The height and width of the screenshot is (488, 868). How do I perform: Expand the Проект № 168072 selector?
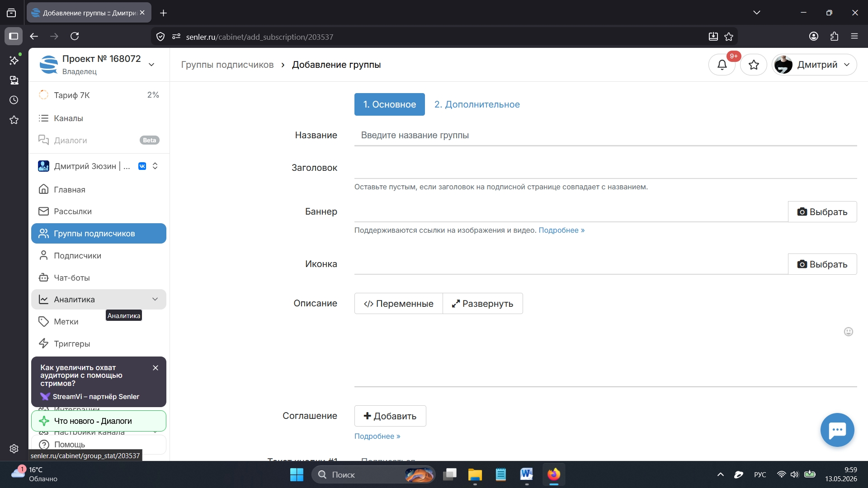[x=151, y=65]
